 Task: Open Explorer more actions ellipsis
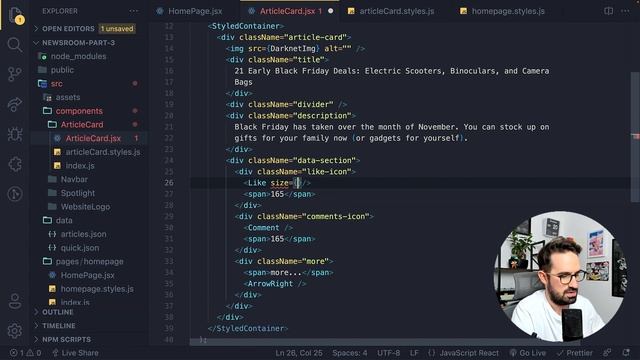pos(134,11)
